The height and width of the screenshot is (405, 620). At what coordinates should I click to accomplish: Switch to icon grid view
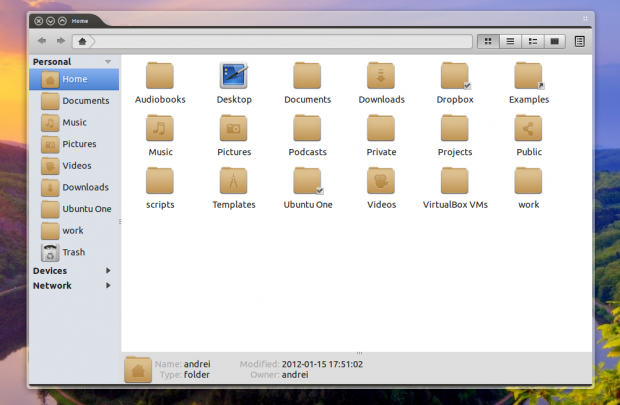pyautogui.click(x=487, y=41)
